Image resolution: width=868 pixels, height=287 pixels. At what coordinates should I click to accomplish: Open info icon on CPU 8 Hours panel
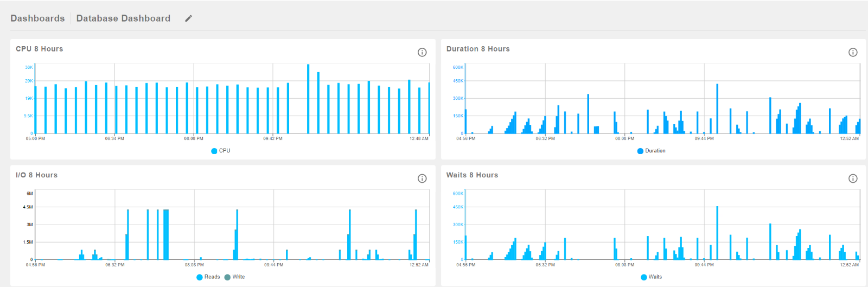coord(422,52)
